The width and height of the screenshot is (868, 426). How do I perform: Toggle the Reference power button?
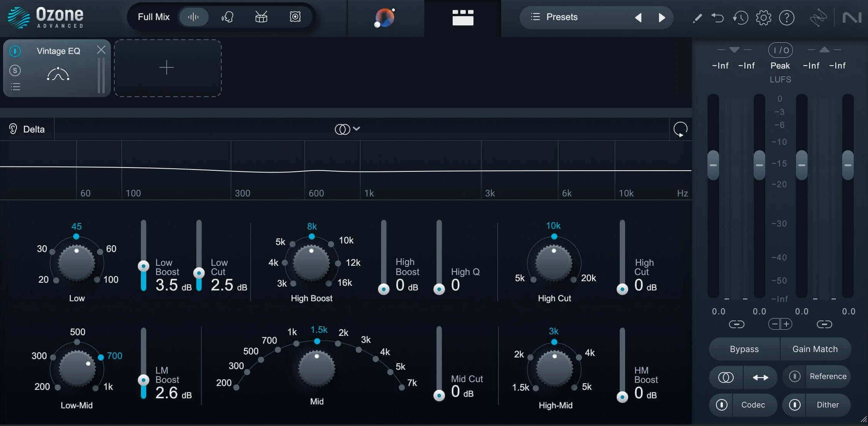(x=794, y=376)
